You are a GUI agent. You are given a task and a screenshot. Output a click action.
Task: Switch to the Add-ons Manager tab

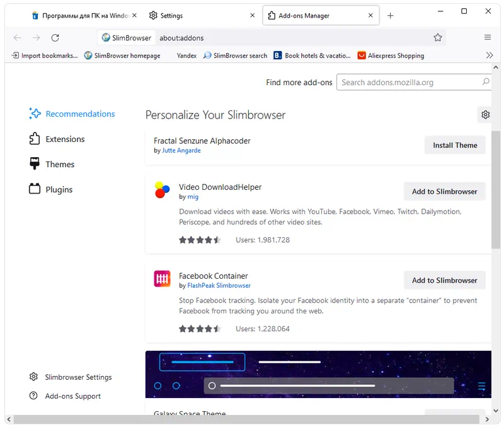[321, 15]
